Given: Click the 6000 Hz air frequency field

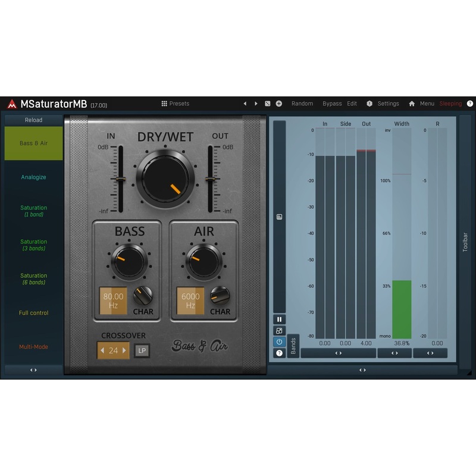Looking at the screenshot, I should pyautogui.click(x=190, y=300).
